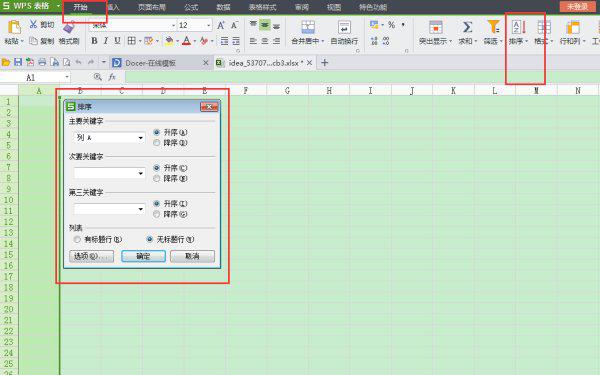
Task: Click the Rows and Columns (行和列) icon
Action: pos(572,28)
